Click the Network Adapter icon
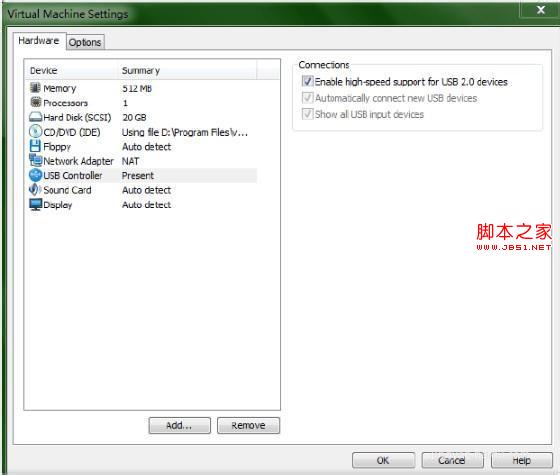Image resolution: width=560 pixels, height=475 pixels. tap(35, 160)
